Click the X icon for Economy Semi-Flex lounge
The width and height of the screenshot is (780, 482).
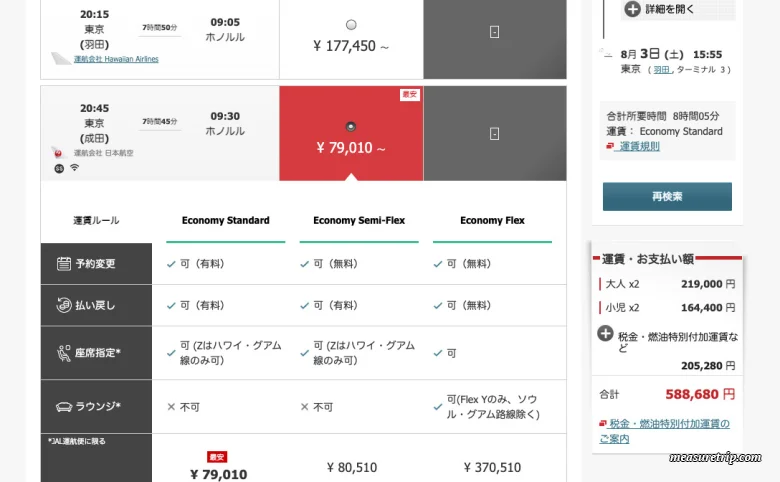pyautogui.click(x=304, y=407)
